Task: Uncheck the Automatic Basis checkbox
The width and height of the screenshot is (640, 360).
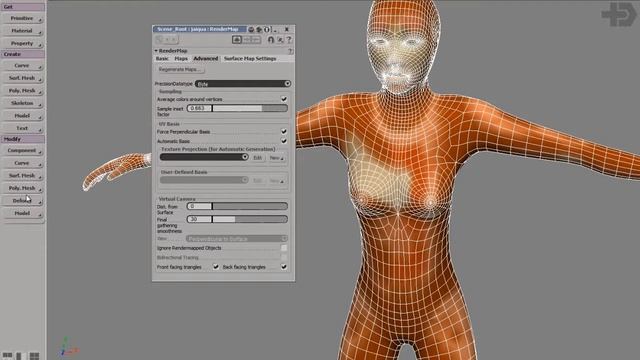Action: pos(284,141)
